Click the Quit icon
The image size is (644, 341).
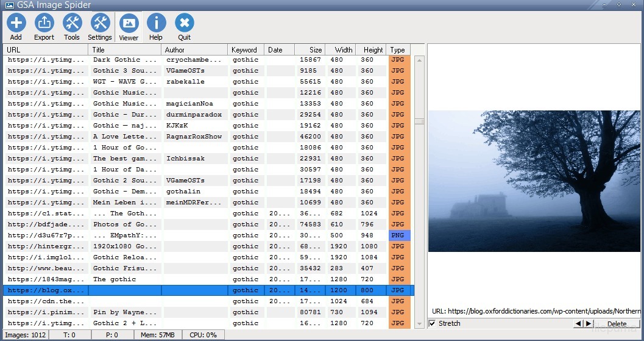click(184, 27)
